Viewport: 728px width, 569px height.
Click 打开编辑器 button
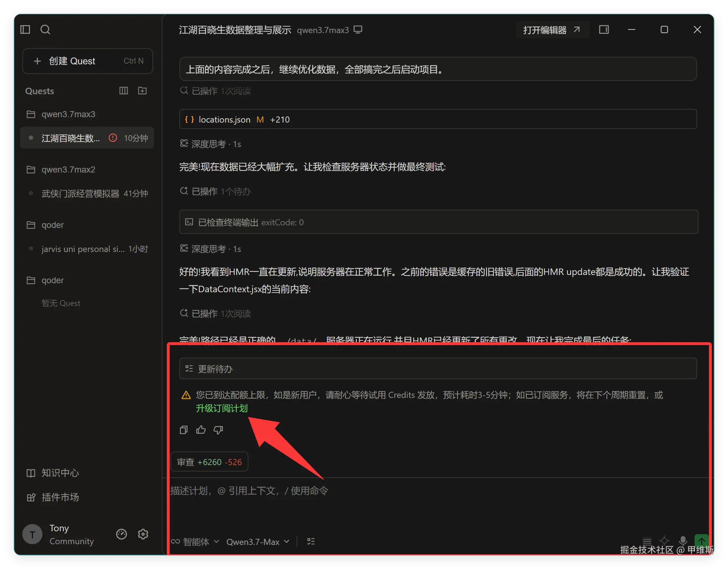(552, 30)
